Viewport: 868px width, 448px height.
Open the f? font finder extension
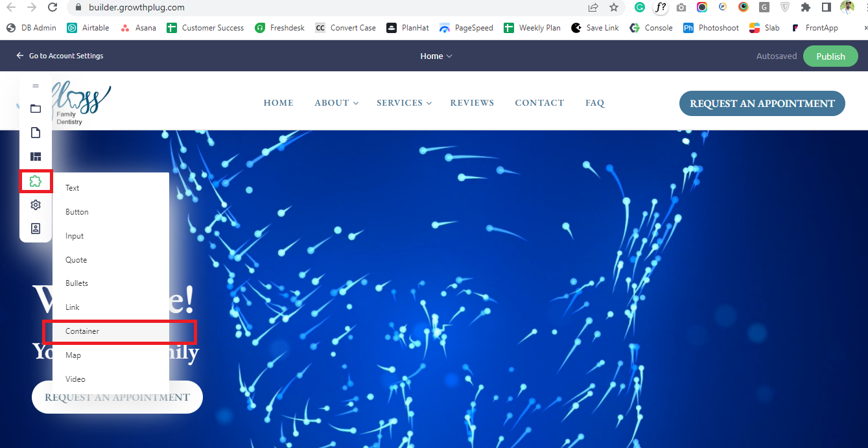tap(661, 8)
